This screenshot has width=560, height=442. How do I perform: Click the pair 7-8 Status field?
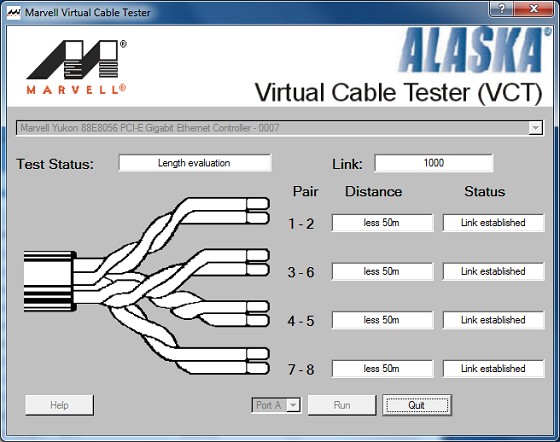pos(493,368)
